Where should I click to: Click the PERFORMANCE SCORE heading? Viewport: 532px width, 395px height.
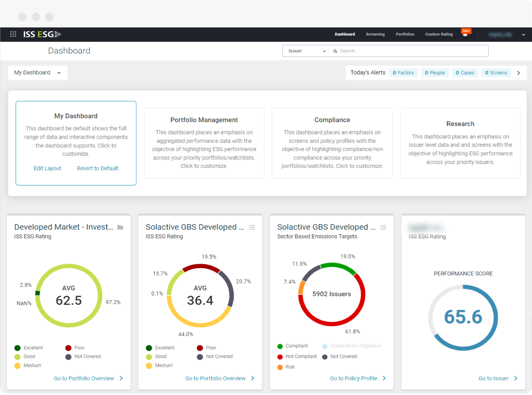(x=463, y=274)
